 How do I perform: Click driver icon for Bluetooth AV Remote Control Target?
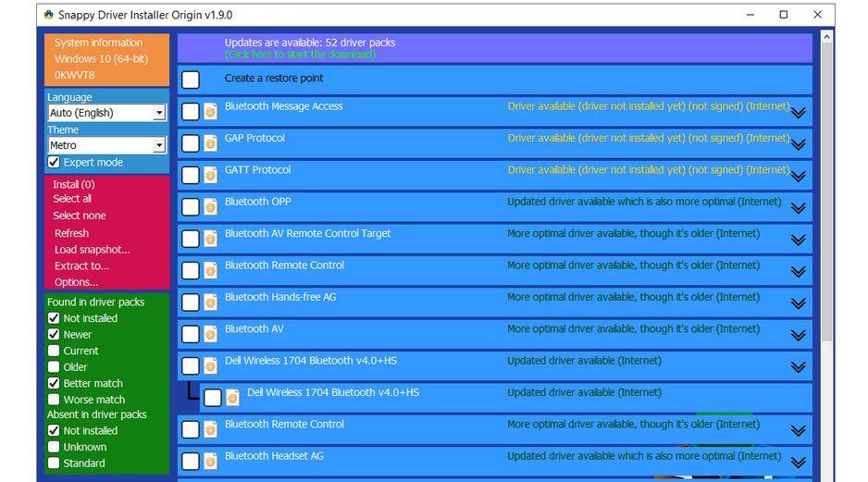[210, 239]
